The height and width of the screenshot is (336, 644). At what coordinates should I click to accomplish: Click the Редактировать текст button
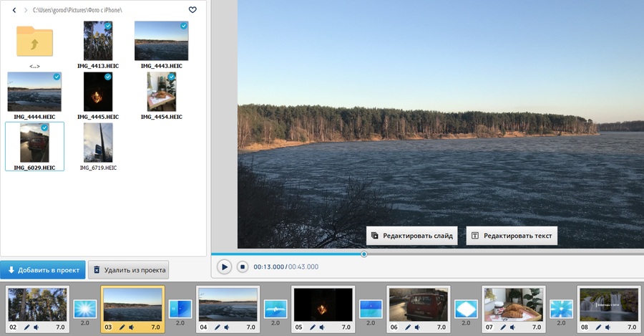511,236
